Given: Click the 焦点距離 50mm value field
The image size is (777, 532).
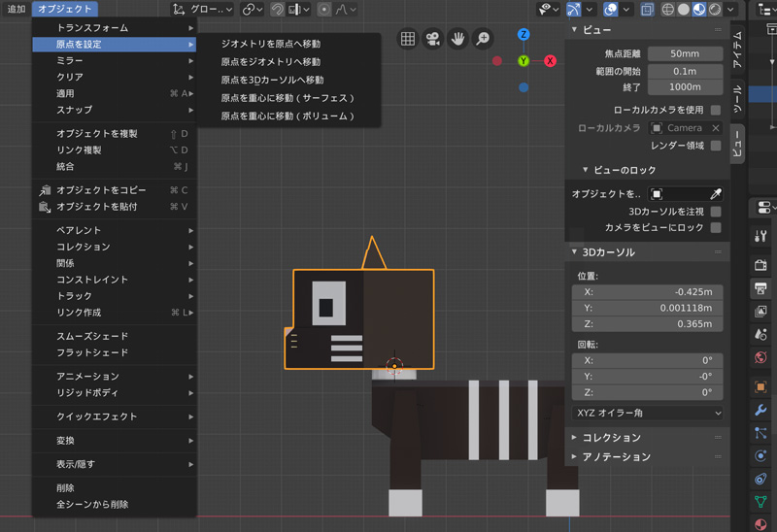Looking at the screenshot, I should pyautogui.click(x=685, y=53).
